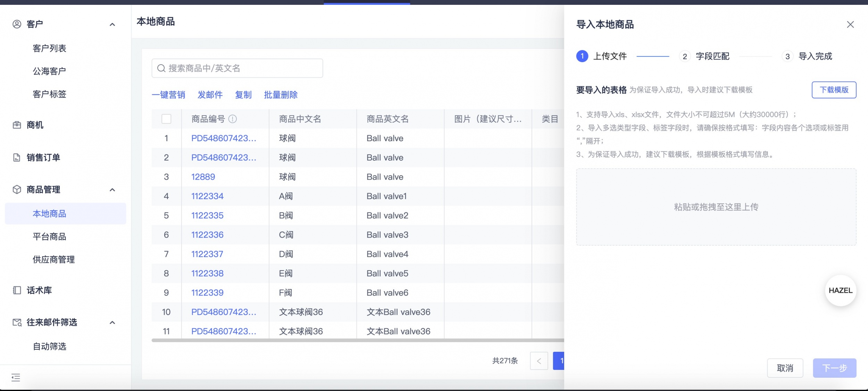Select the 话术库 script library icon
The height and width of the screenshot is (391, 868).
pyautogui.click(x=16, y=290)
